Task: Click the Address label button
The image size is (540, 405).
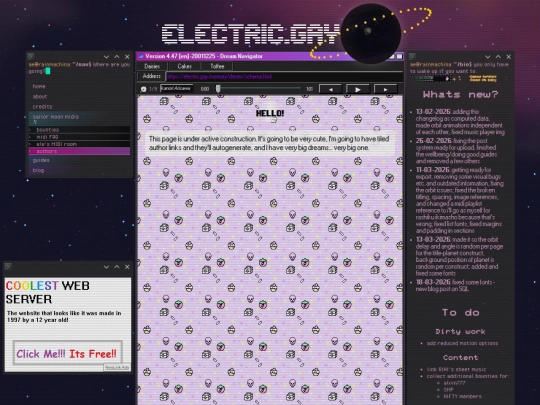Action: pos(152,76)
